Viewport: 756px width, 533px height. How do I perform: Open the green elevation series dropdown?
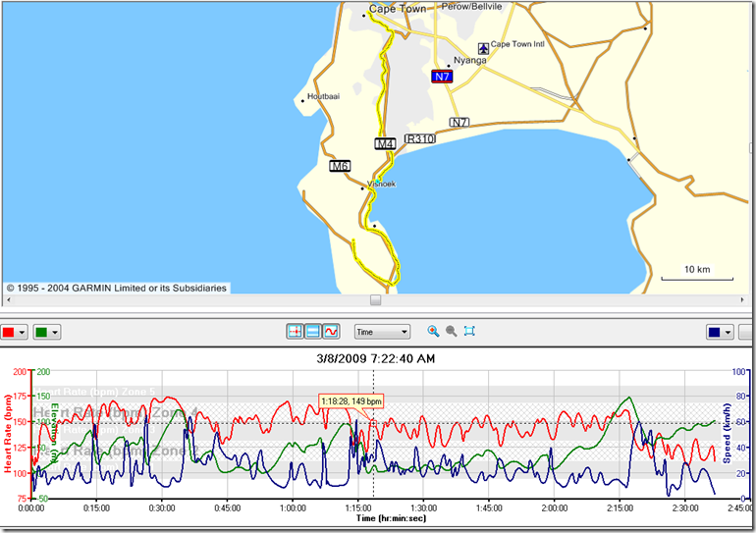point(47,332)
